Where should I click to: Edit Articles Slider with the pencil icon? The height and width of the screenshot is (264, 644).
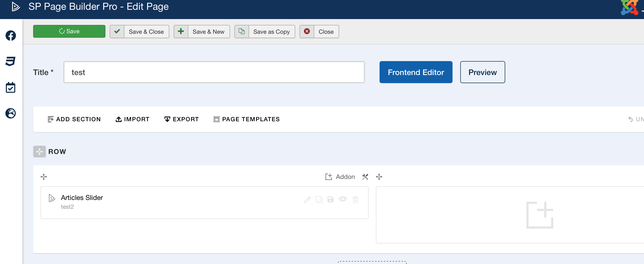click(307, 199)
